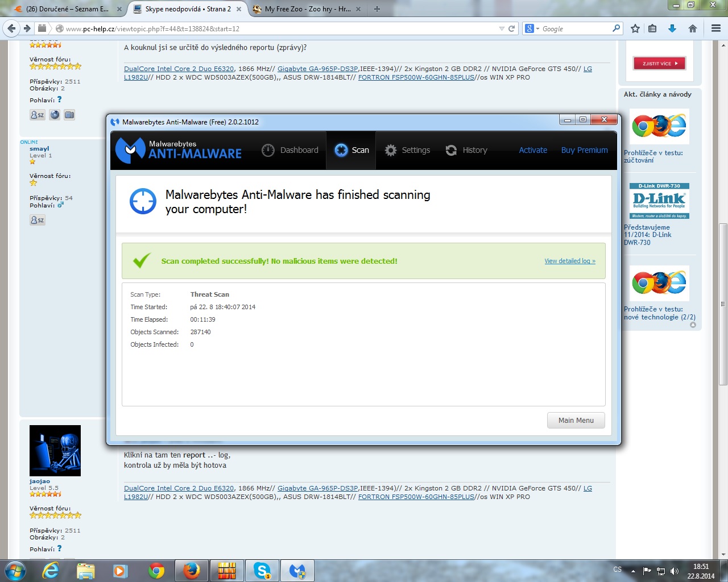728x582 pixels.
Task: Go to the Firefox home page icon
Action: pyautogui.click(x=692, y=28)
